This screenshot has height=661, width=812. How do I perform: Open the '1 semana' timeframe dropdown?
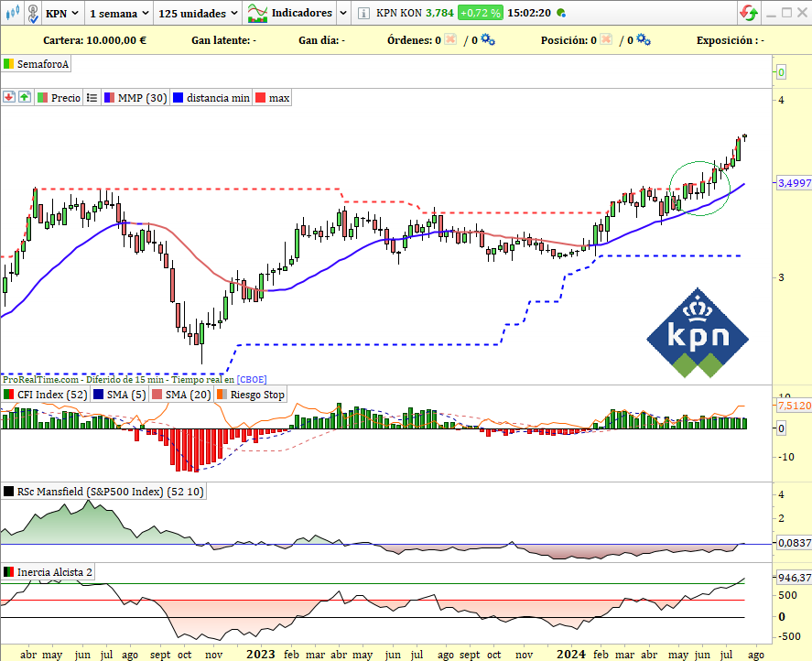119,13
